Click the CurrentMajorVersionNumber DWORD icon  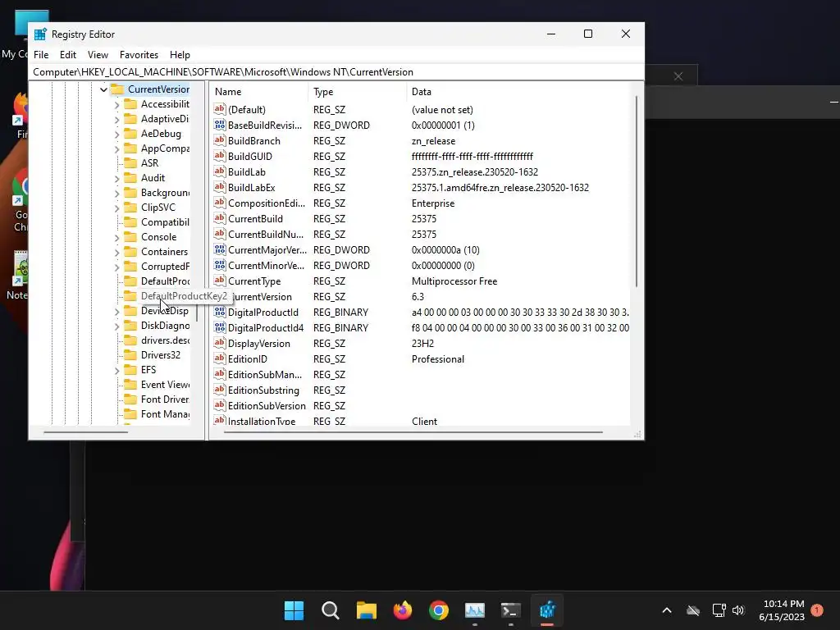tap(219, 249)
